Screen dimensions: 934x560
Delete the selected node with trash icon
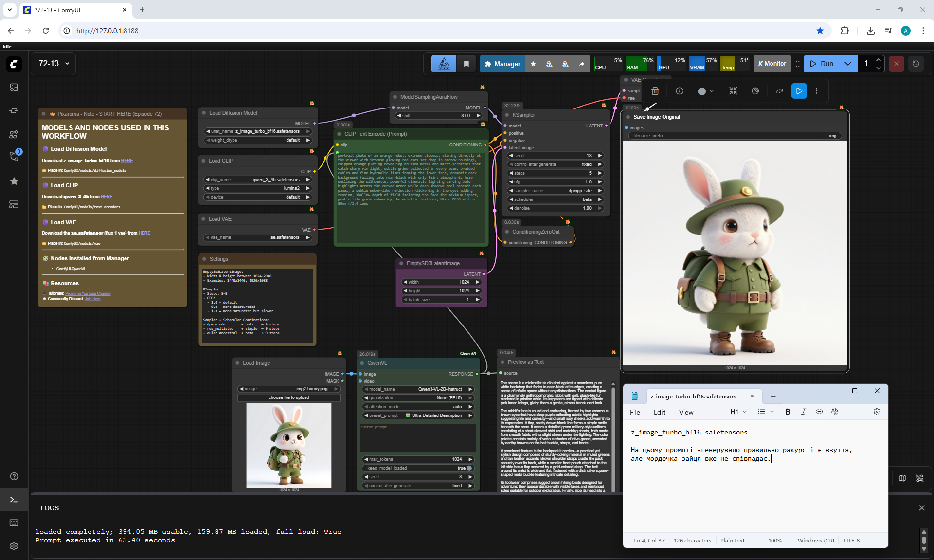[x=655, y=91]
